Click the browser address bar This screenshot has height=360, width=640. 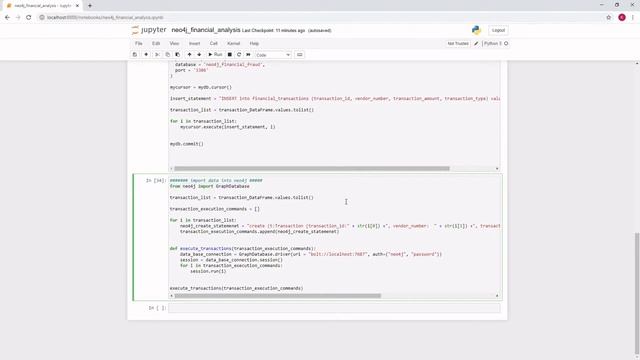pos(318,18)
